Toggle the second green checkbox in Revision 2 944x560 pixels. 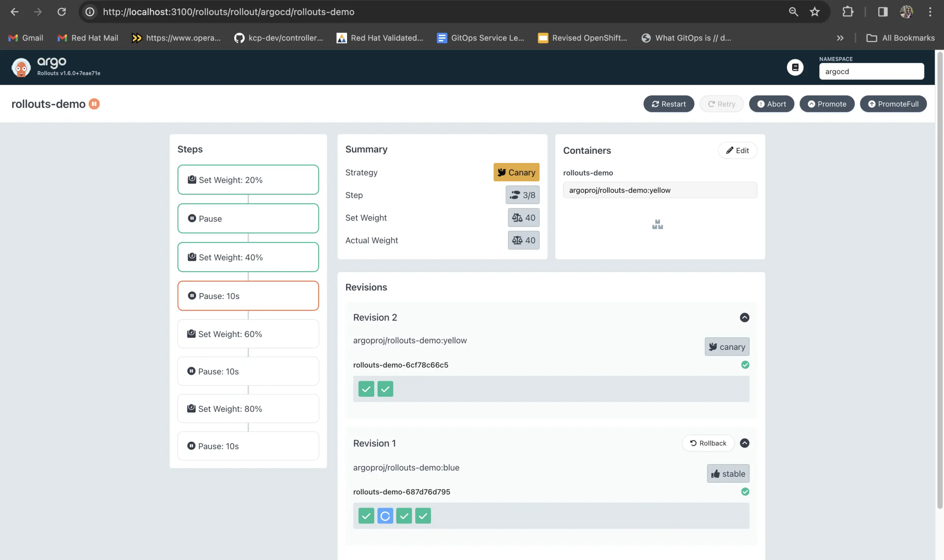point(385,389)
